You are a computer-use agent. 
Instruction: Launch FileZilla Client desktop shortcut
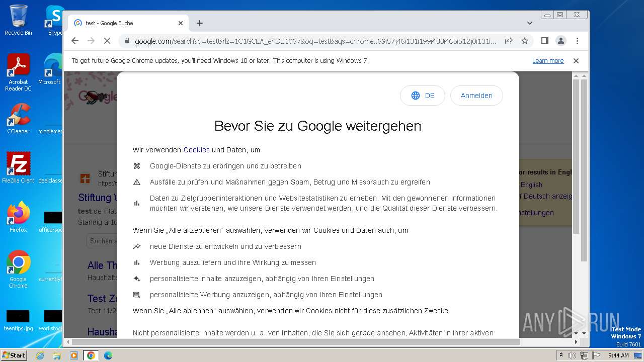pos(18,168)
